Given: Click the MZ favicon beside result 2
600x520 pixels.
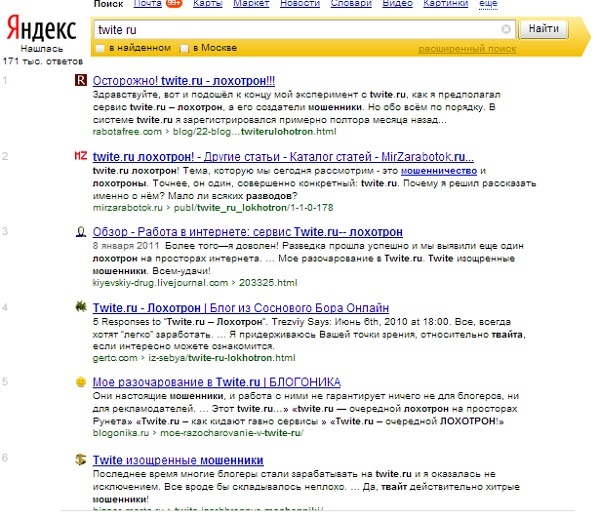Looking at the screenshot, I should tap(81, 155).
